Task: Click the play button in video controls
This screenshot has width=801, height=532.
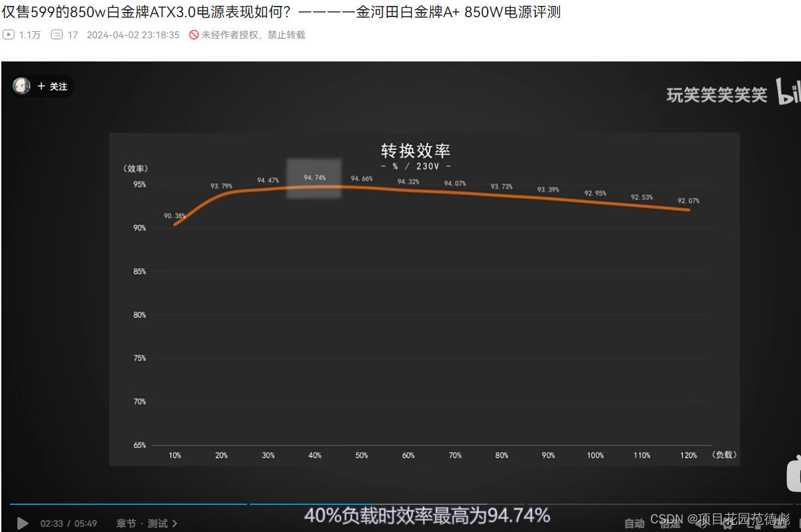Action: [x=22, y=523]
